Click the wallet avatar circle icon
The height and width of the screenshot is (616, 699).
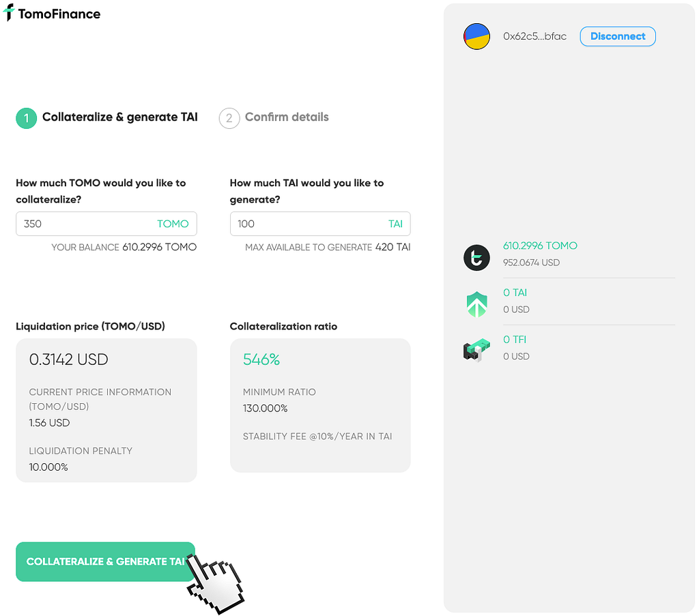point(476,37)
